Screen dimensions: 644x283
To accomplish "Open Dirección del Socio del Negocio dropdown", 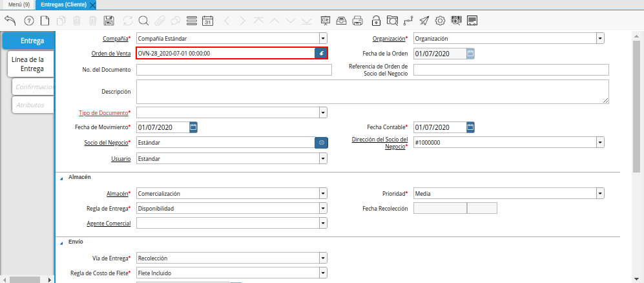I will [601, 143].
